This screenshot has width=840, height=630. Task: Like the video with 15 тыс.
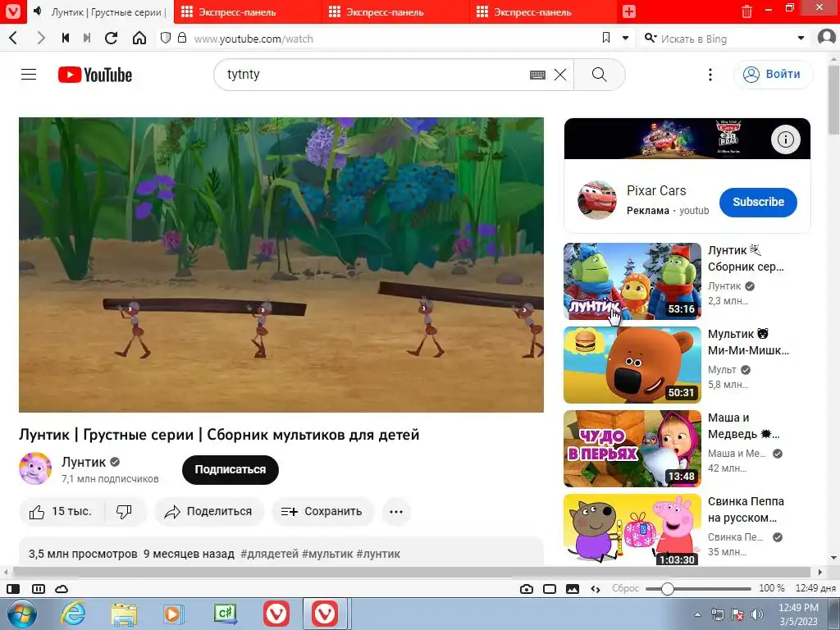(62, 512)
